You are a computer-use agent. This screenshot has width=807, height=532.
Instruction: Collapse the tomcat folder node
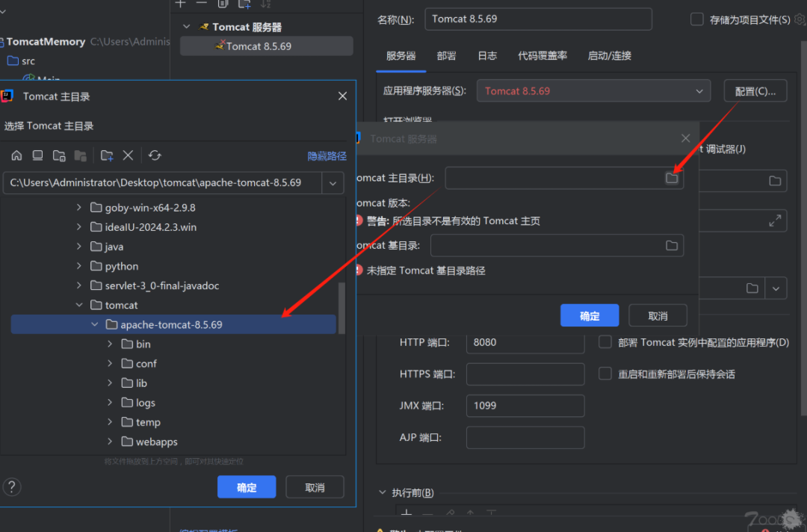click(x=78, y=305)
